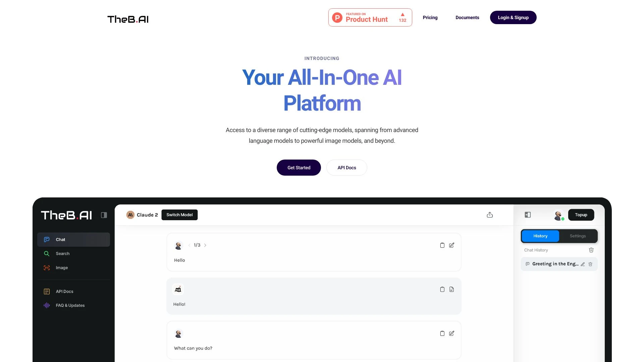
Task: Click the Chat sidebar icon
Action: point(47,240)
